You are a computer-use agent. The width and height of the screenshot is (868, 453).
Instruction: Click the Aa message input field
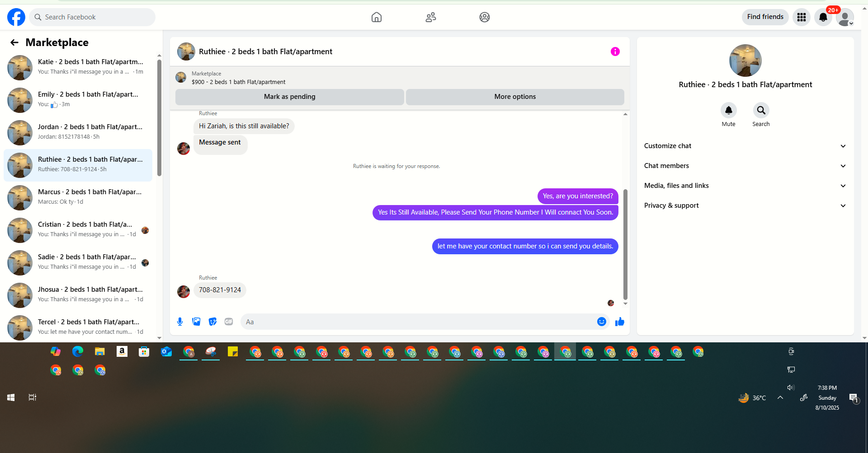coord(418,322)
